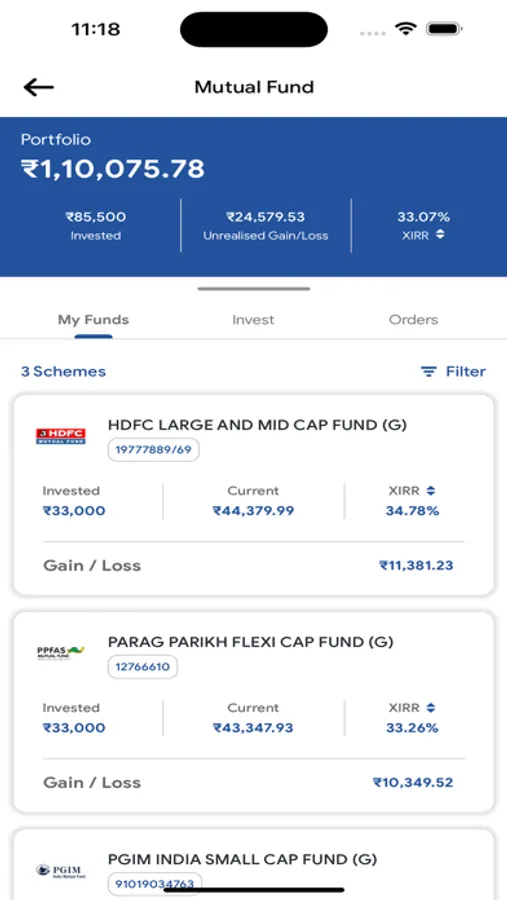Open HDFC Large and Mid Cap Fund title
The width and height of the screenshot is (507, 900).
pyautogui.click(x=257, y=425)
